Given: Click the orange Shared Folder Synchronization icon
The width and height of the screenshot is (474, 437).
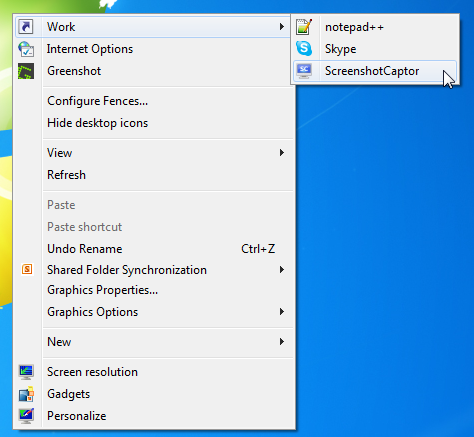Looking at the screenshot, I should pyautogui.click(x=27, y=269).
